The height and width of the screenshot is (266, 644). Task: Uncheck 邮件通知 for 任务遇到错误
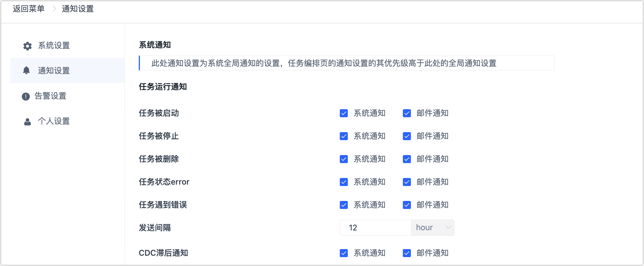407,205
